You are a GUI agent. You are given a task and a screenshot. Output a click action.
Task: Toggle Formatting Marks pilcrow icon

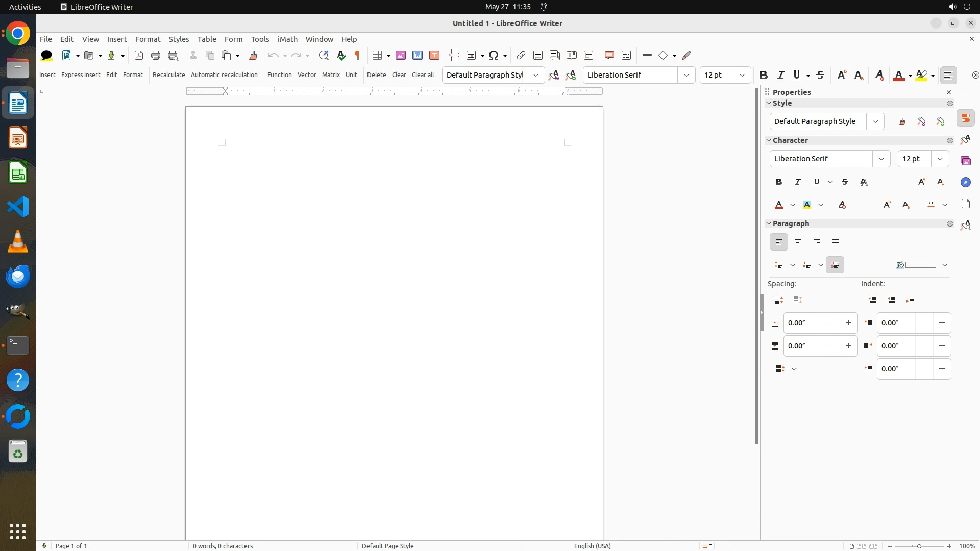(x=357, y=55)
